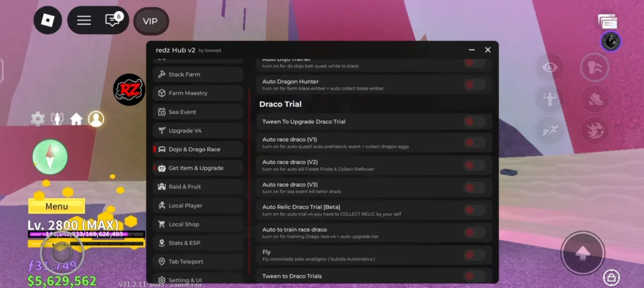Screen dimensions: 644x288
Task: Toggle Auto Dragon Hunter switch
Action: (x=474, y=85)
